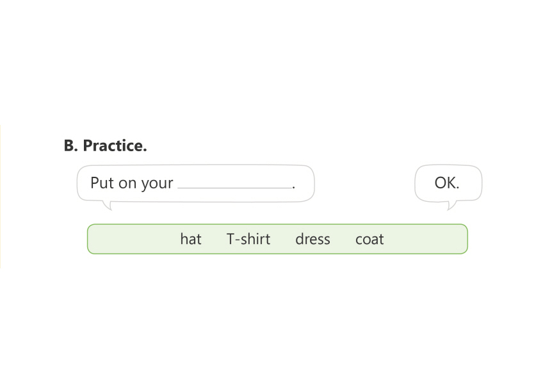Viewport: 559px width, 392px height.
Task: Select the word "T-shirt"
Action: pyautogui.click(x=248, y=240)
